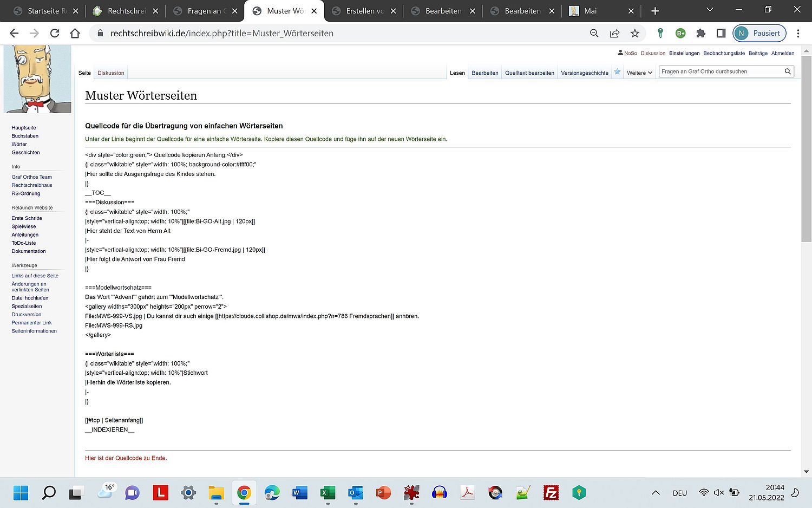The image size is (812, 508).
Task: Open FileZilla from the taskbar
Action: point(551,492)
